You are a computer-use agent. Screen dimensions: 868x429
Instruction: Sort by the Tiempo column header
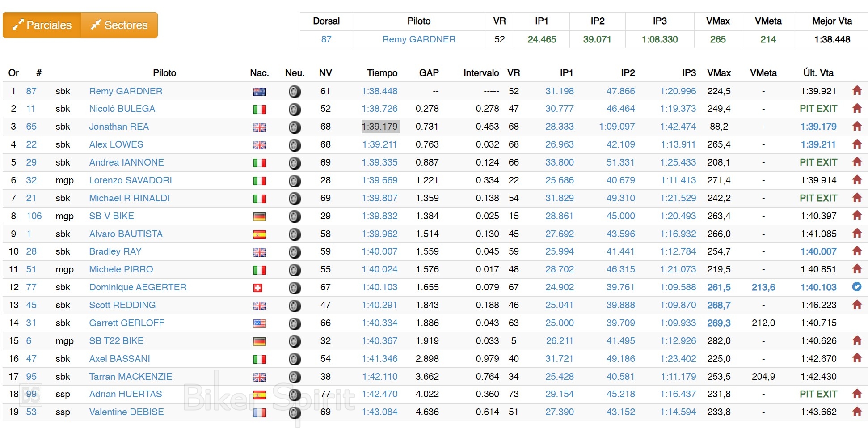382,73
